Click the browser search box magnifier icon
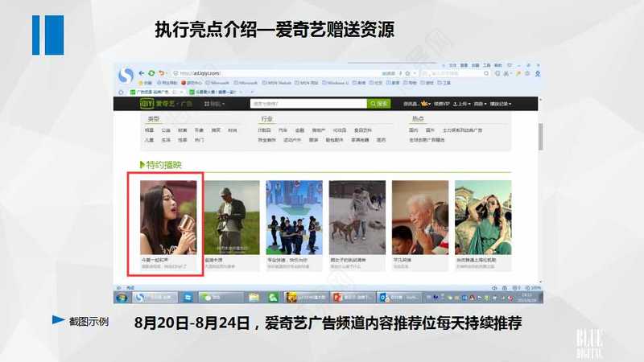 pos(486,73)
